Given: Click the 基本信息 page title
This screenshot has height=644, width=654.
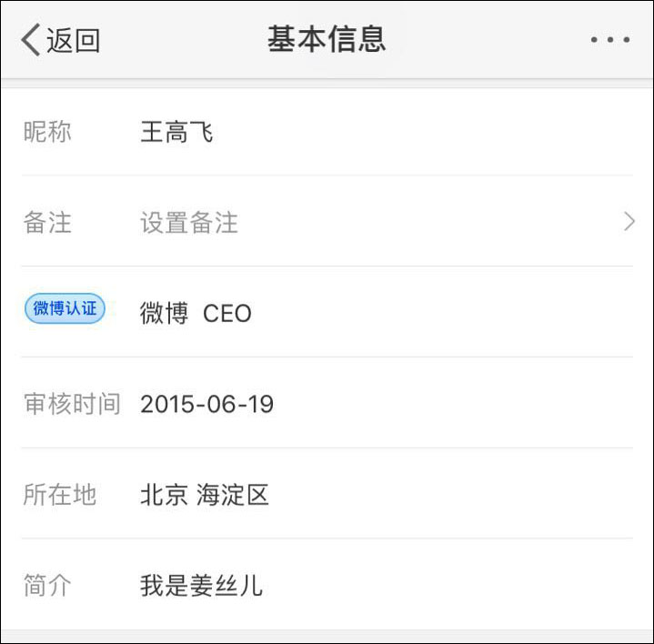Looking at the screenshot, I should tap(327, 39).
